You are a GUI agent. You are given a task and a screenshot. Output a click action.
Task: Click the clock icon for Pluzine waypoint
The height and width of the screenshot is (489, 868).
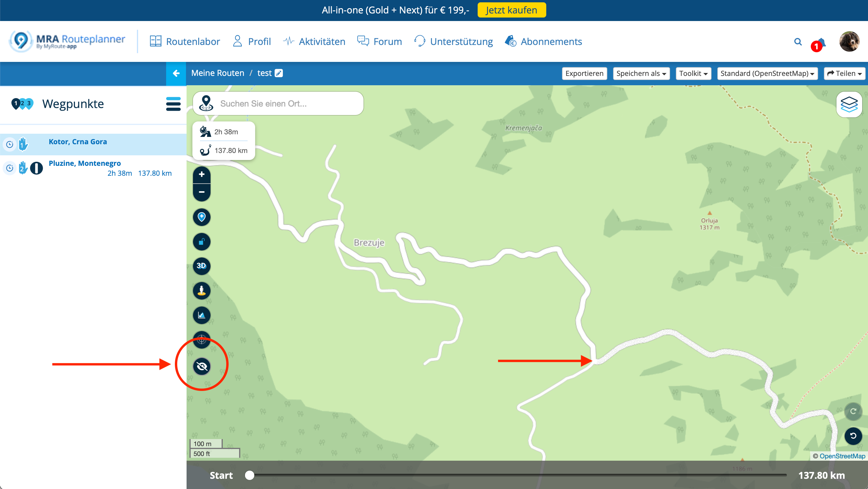tap(10, 168)
